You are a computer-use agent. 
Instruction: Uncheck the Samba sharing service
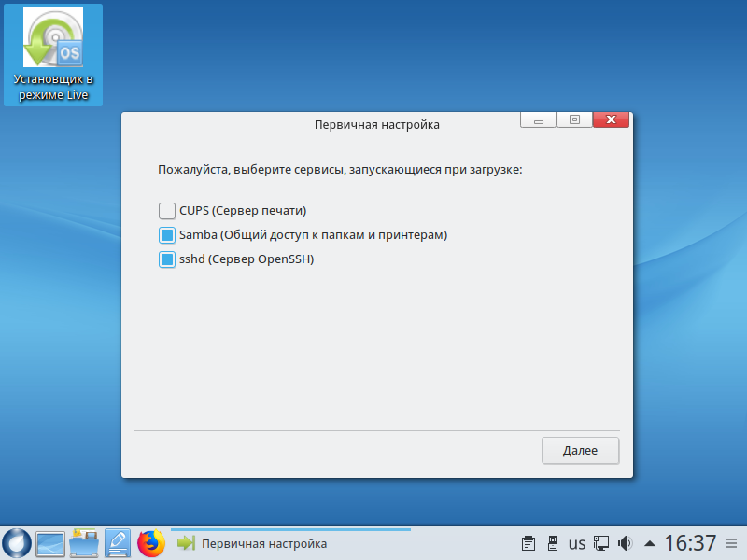tap(167, 235)
